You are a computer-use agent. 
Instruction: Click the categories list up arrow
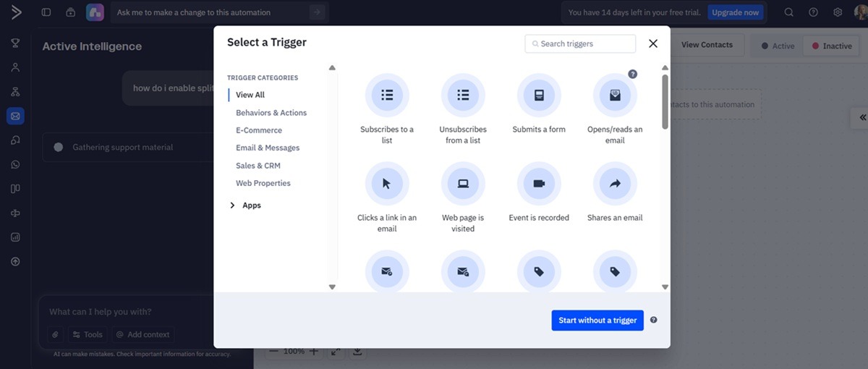(332, 68)
